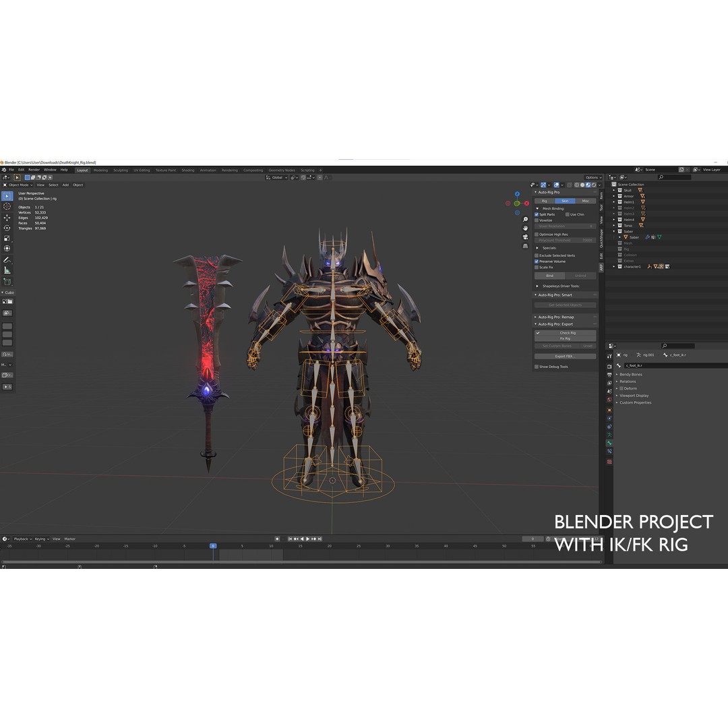Image resolution: width=728 pixels, height=728 pixels.
Task: Toggle the Deform checkbox in bone properties
Action: tap(621, 389)
